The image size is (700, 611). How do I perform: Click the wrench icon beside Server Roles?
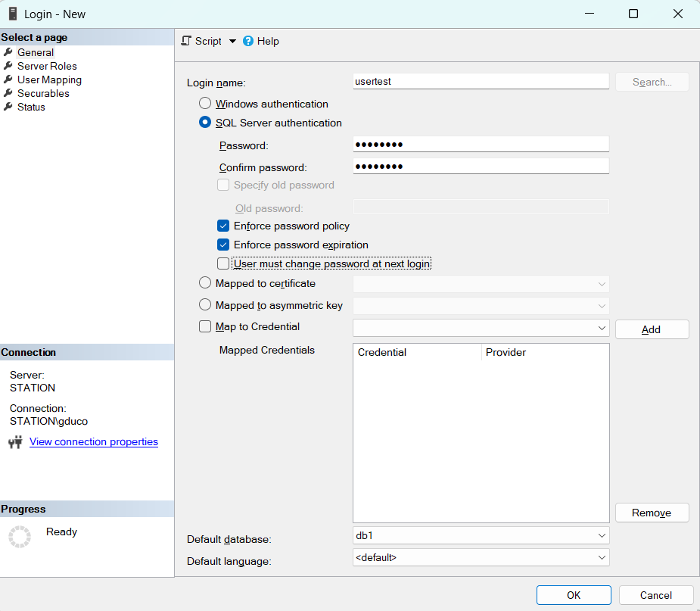pyautogui.click(x=8, y=66)
